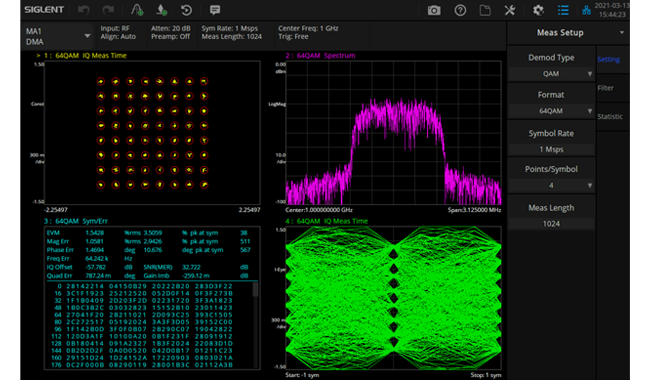Switch to the Statistic tab

pyautogui.click(x=610, y=116)
